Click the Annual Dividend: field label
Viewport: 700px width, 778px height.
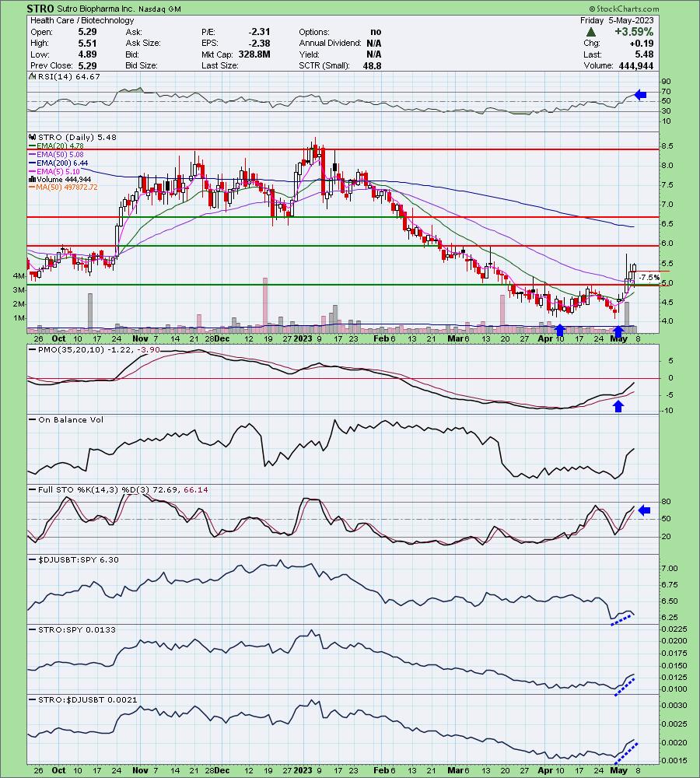point(331,43)
